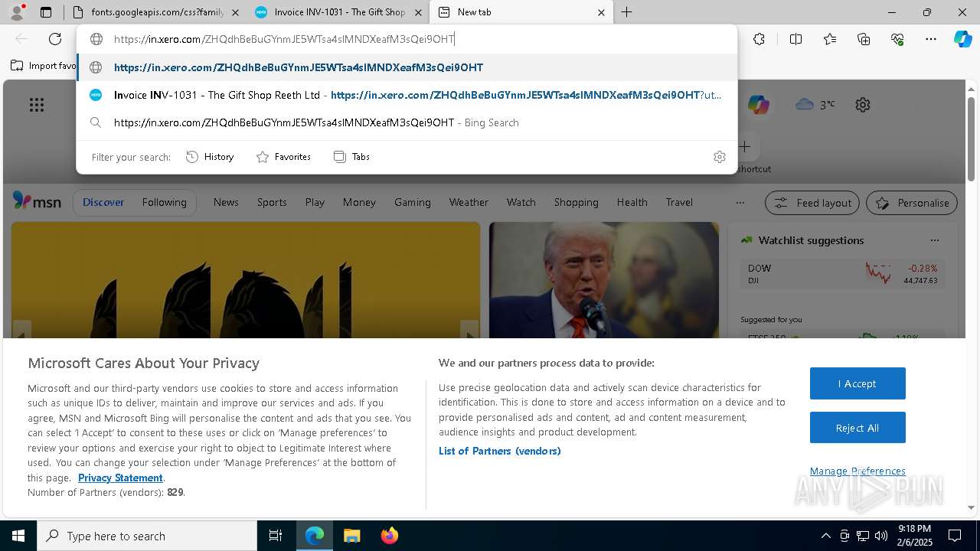
Task: Click the msn logo
Action: (x=37, y=201)
